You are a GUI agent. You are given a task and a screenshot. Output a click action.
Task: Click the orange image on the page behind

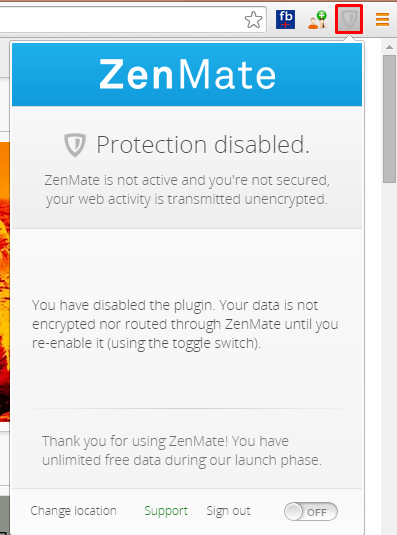point(5,281)
